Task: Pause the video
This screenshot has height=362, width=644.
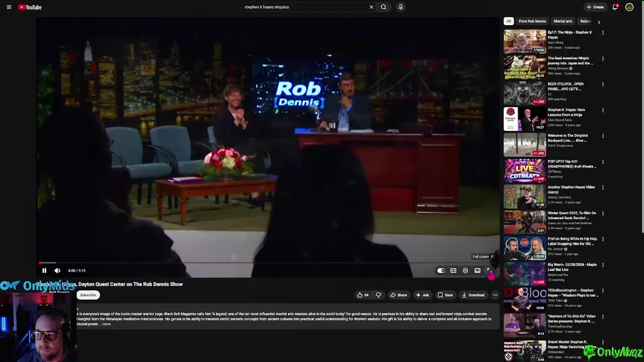Action: pyautogui.click(x=44, y=270)
